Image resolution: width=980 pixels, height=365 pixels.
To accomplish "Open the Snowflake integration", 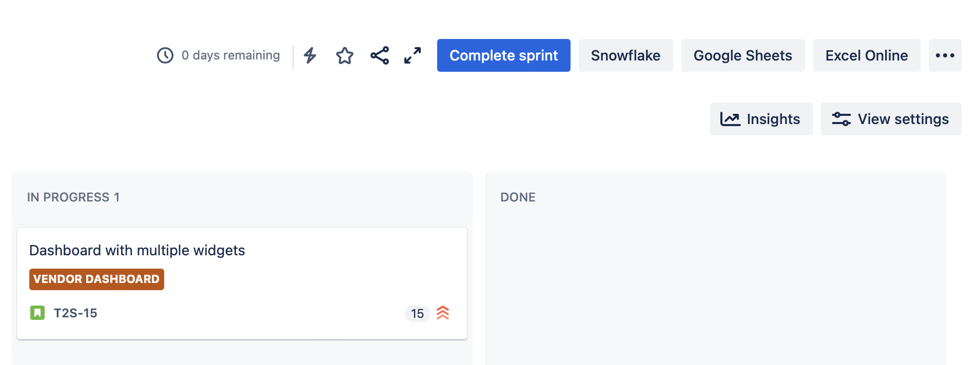I will [625, 55].
